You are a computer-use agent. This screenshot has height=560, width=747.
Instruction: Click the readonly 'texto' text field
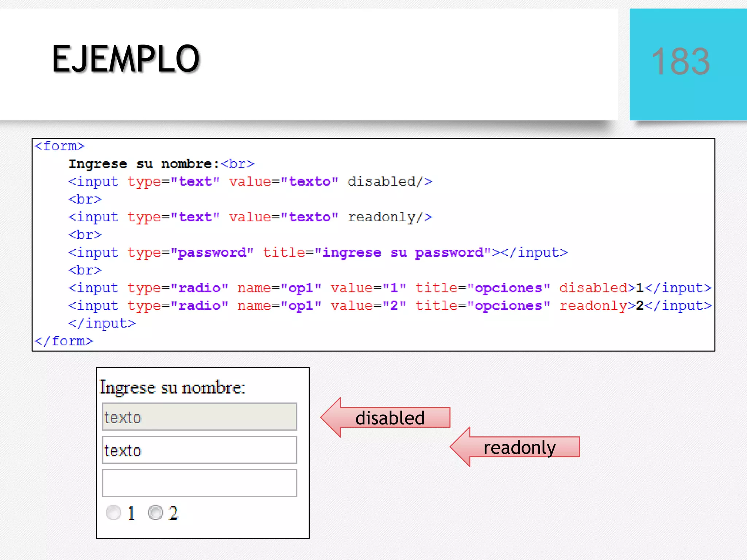[200, 450]
